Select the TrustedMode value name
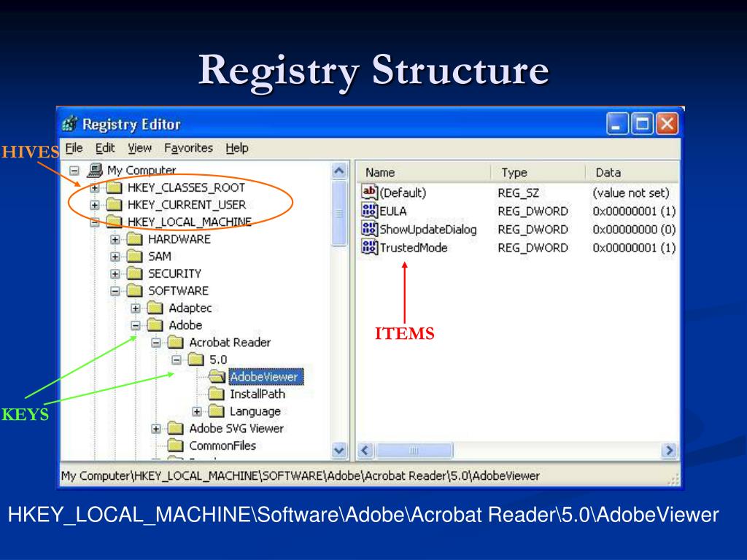 click(414, 248)
